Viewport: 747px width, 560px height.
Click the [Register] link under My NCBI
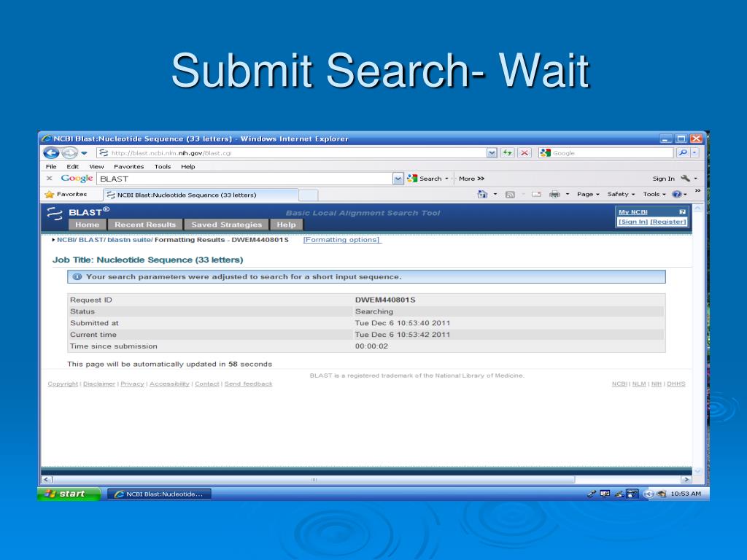tap(668, 222)
